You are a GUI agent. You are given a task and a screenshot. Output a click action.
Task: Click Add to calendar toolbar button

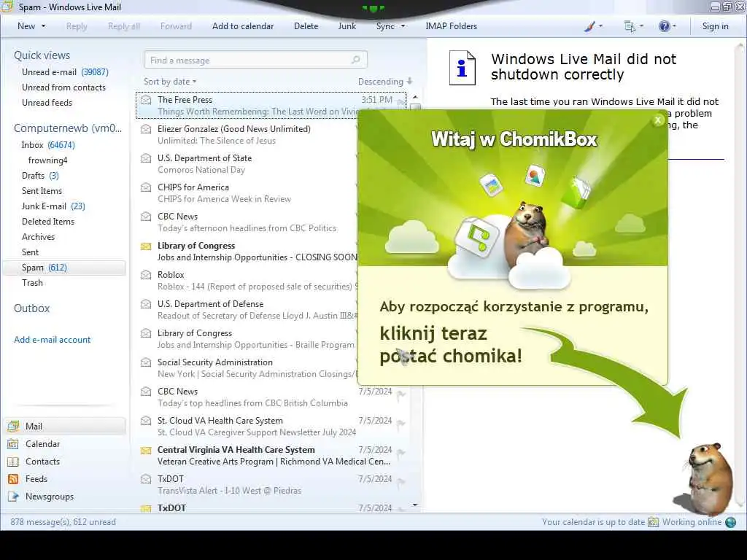coord(243,26)
